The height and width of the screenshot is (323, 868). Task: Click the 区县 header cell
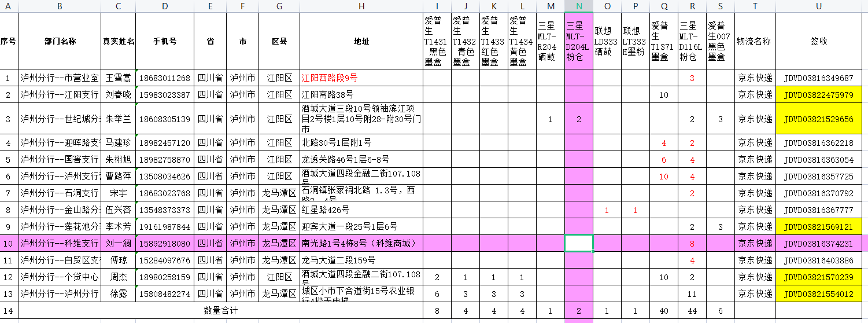tap(279, 41)
